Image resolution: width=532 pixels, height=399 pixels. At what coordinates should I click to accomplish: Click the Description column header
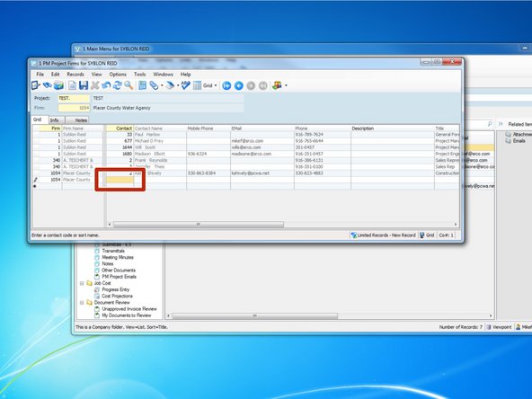[x=393, y=129]
